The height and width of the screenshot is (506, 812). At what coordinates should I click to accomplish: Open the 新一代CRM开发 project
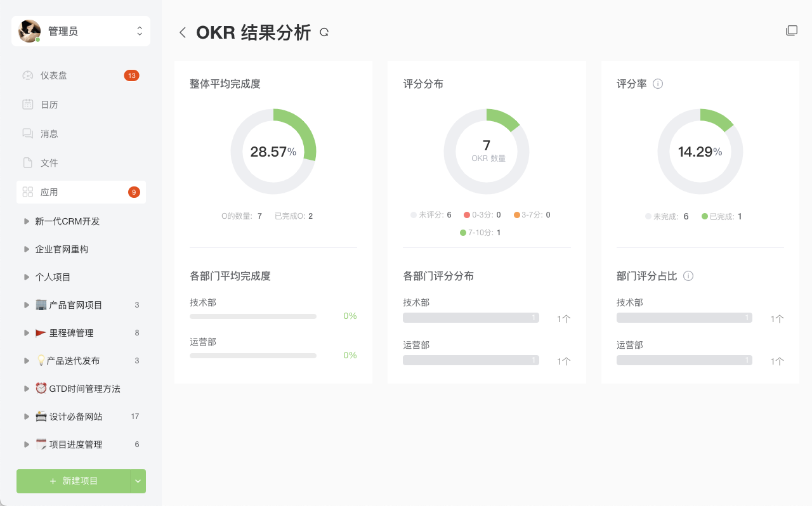[67, 221]
